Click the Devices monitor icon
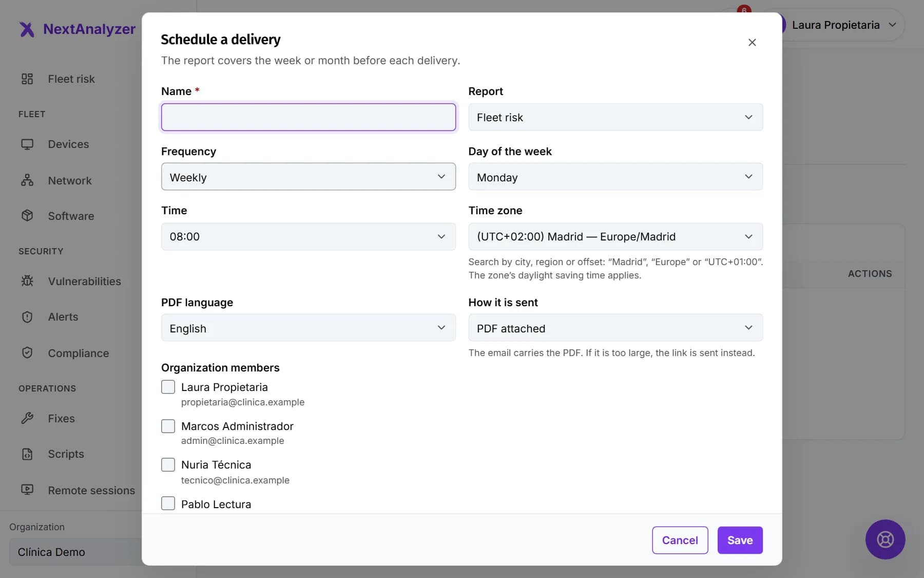The image size is (924, 578). tap(27, 144)
